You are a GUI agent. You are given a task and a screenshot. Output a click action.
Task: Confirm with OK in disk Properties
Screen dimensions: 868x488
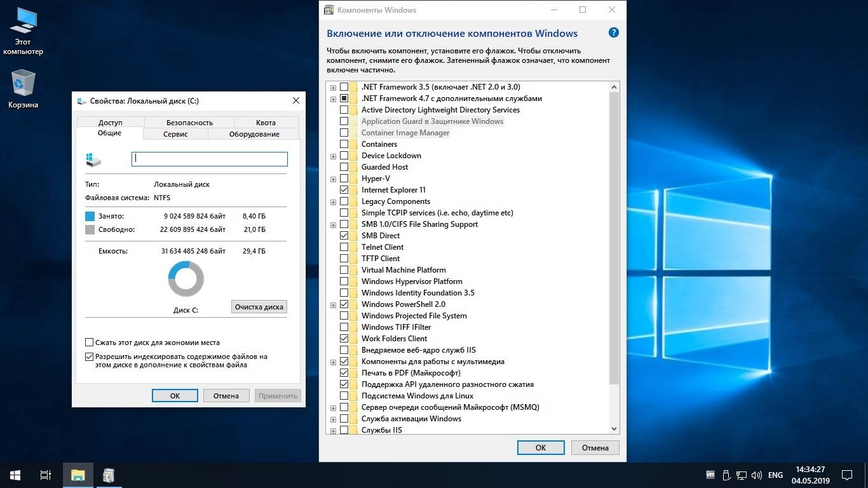tap(175, 396)
